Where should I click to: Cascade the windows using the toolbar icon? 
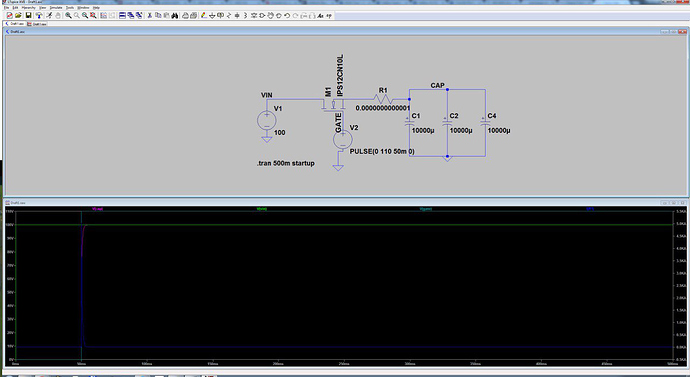click(131, 15)
